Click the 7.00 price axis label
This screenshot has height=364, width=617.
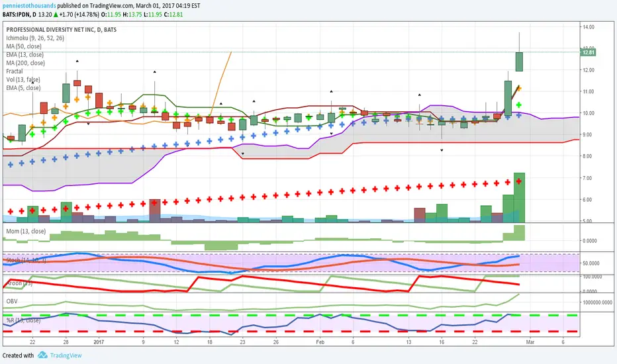point(589,178)
